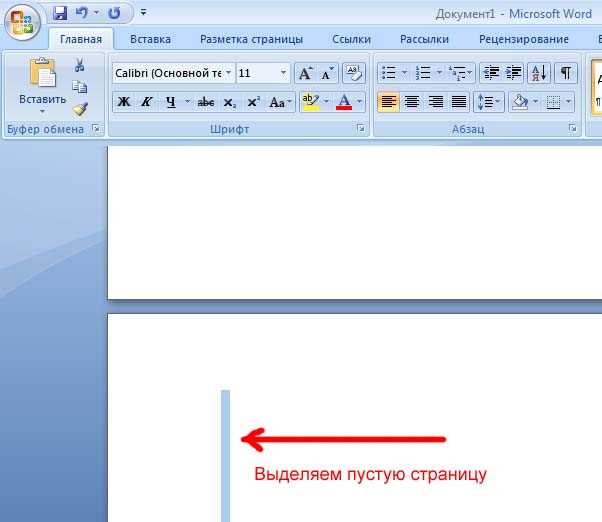
Task: Open the Office button menu
Action: click(22, 23)
